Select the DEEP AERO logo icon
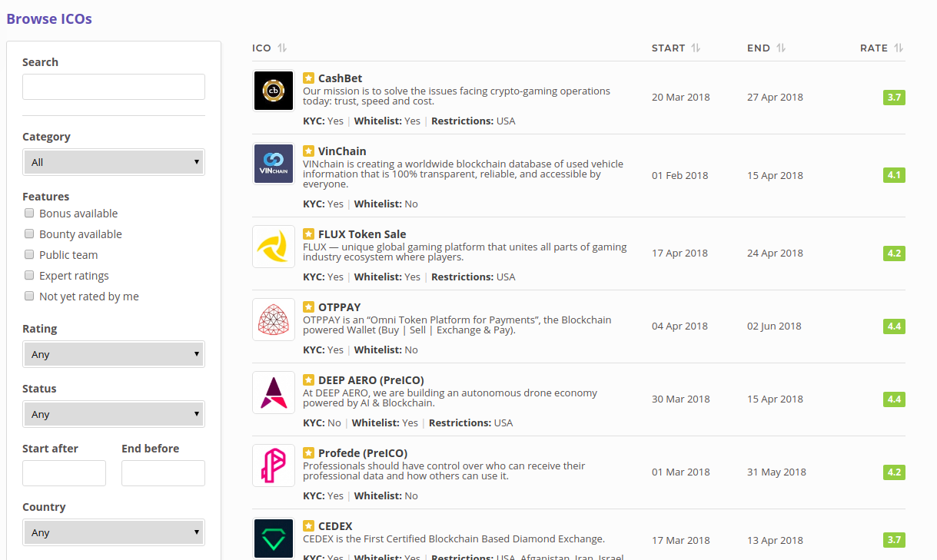The width and height of the screenshot is (937, 560). [274, 393]
